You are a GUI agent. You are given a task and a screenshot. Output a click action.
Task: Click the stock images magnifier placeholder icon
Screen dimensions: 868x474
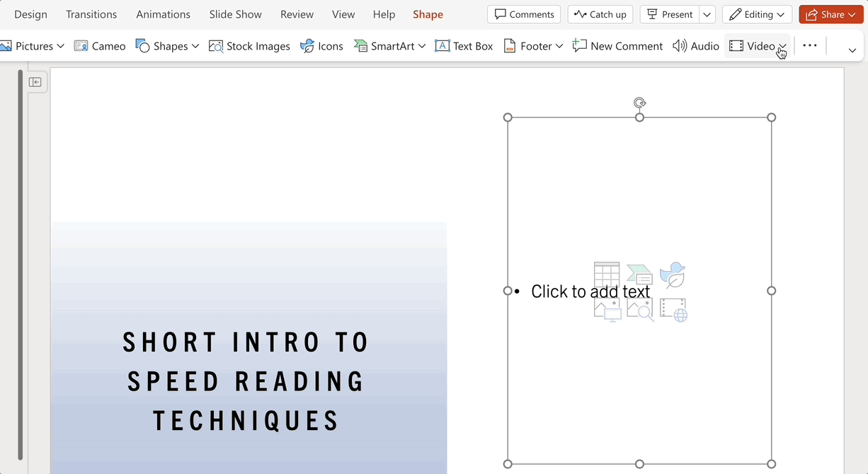tap(640, 309)
